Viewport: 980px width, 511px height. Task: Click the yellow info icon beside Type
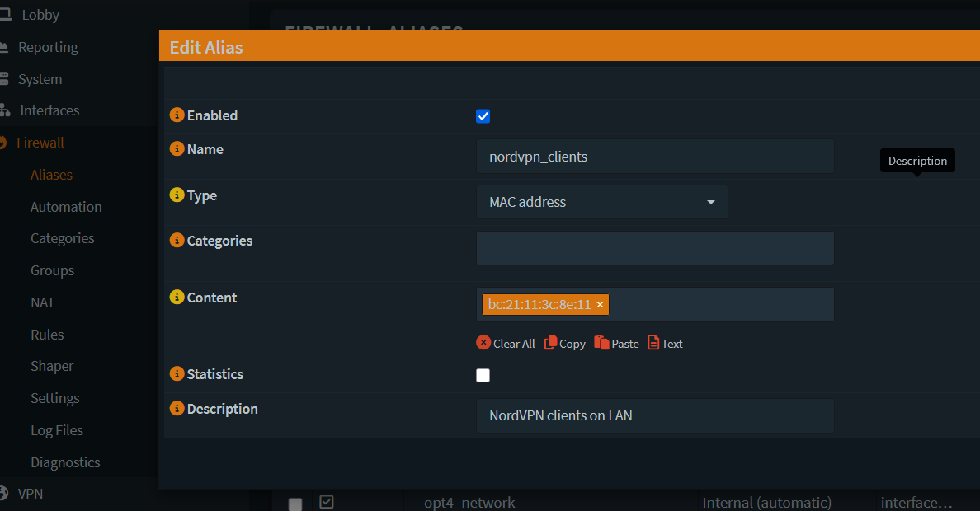[177, 195]
